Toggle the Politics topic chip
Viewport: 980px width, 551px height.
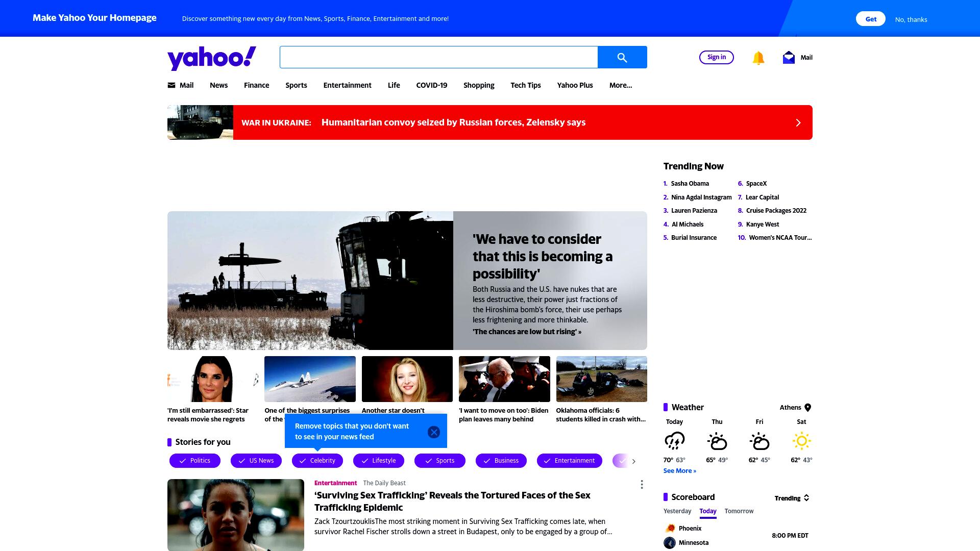click(195, 461)
